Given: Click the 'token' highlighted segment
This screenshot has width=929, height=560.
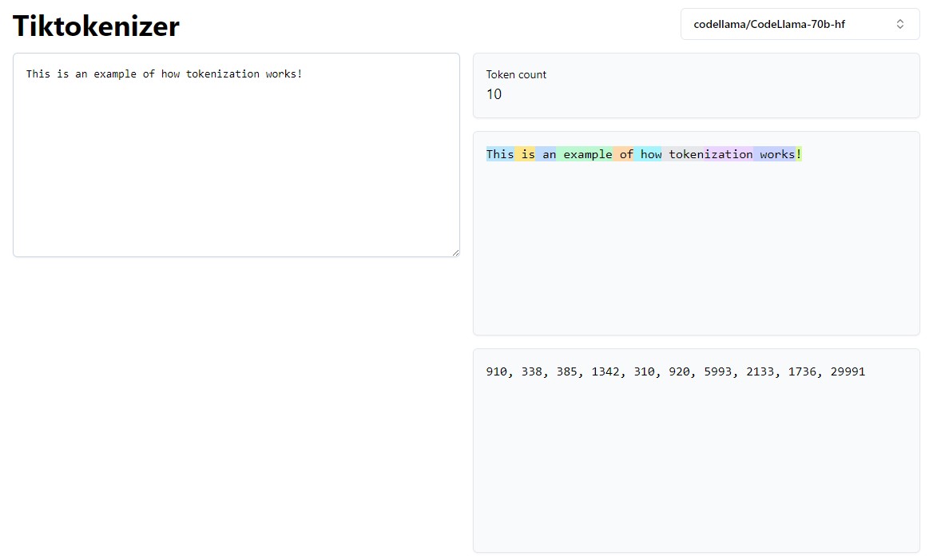Looking at the screenshot, I should click(685, 154).
